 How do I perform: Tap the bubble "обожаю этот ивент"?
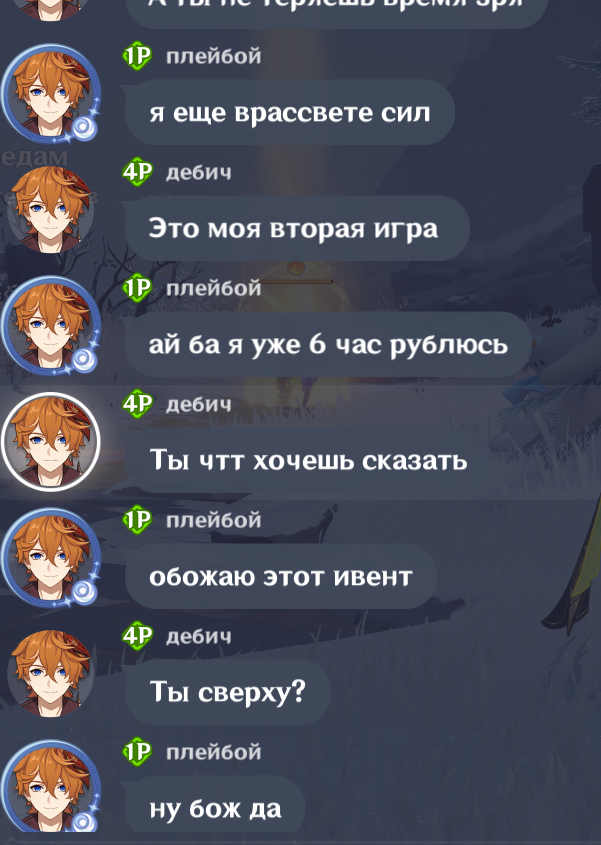[281, 576]
